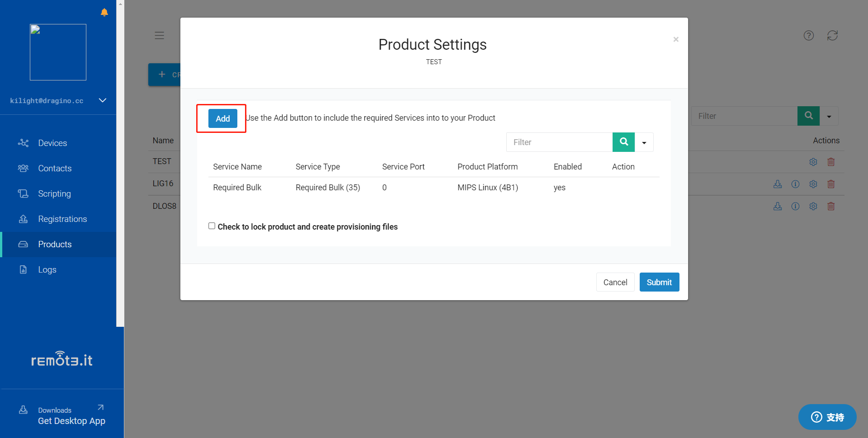Image resolution: width=868 pixels, height=438 pixels.
Task: Show info icon for LIG16 product
Action: point(795,184)
